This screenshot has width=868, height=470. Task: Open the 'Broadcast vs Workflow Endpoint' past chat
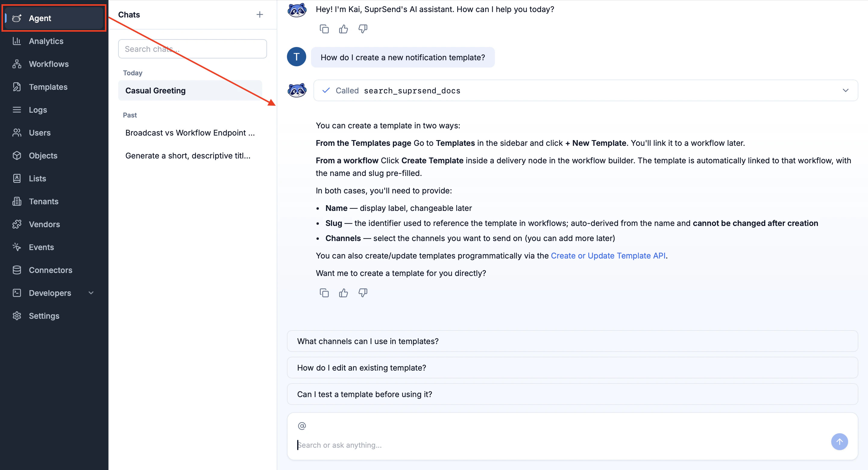click(190, 133)
